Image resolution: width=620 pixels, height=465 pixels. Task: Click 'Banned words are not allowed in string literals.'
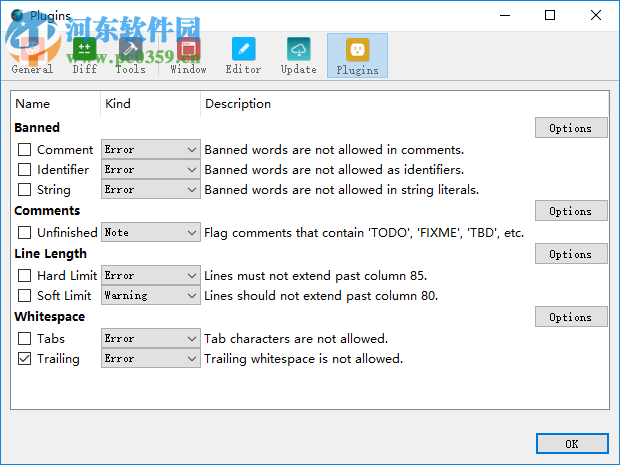pyautogui.click(x=342, y=190)
